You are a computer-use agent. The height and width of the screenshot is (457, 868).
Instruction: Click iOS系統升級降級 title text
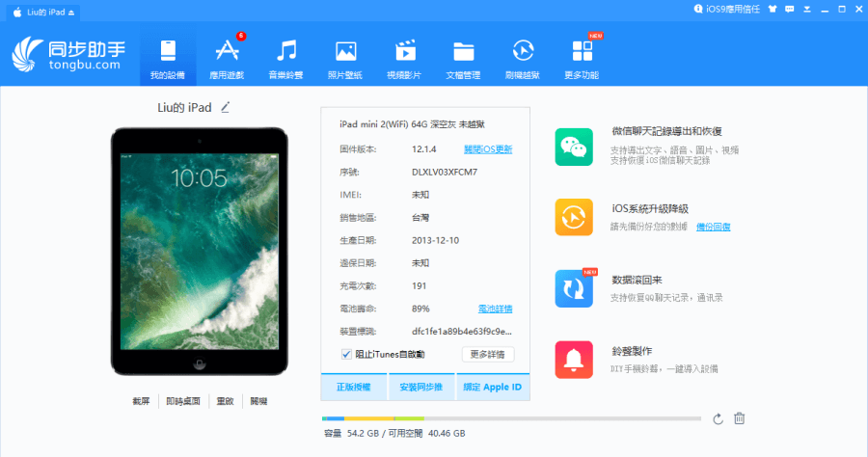pyautogui.click(x=650, y=208)
